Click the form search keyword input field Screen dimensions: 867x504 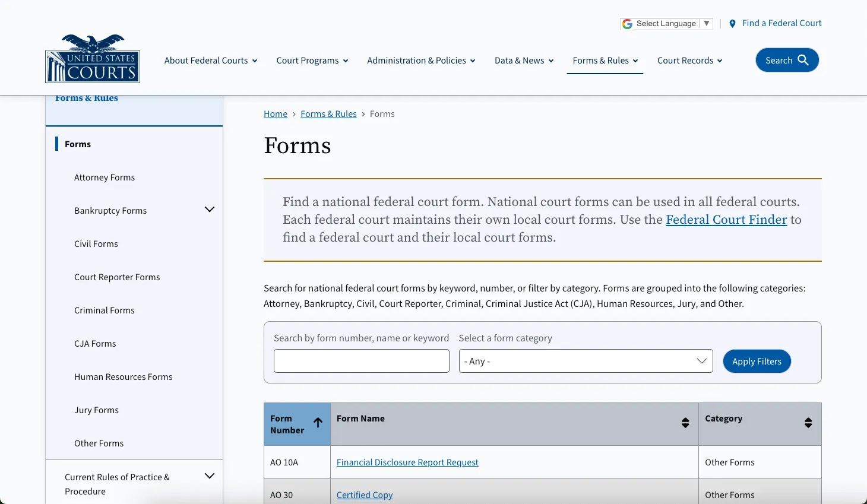361,360
